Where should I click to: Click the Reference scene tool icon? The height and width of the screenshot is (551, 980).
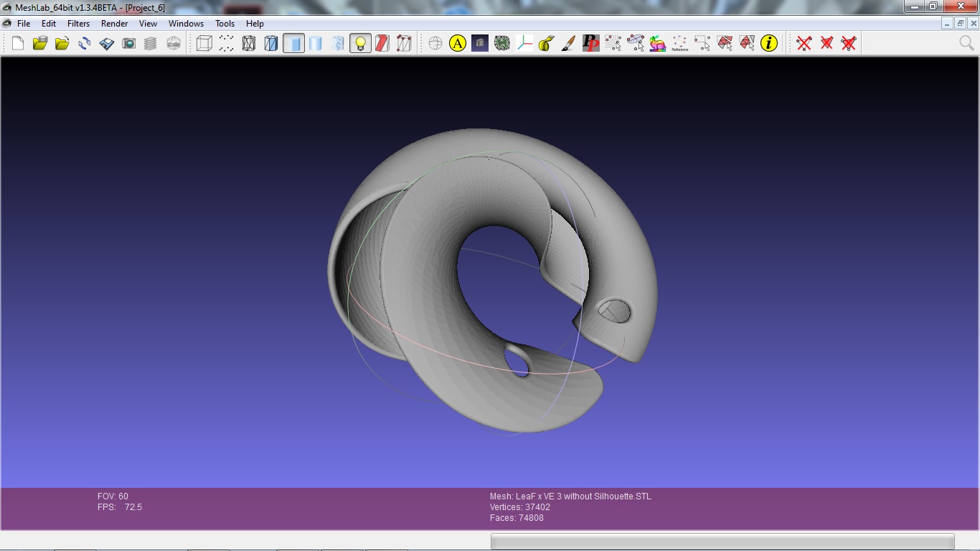pos(680,44)
